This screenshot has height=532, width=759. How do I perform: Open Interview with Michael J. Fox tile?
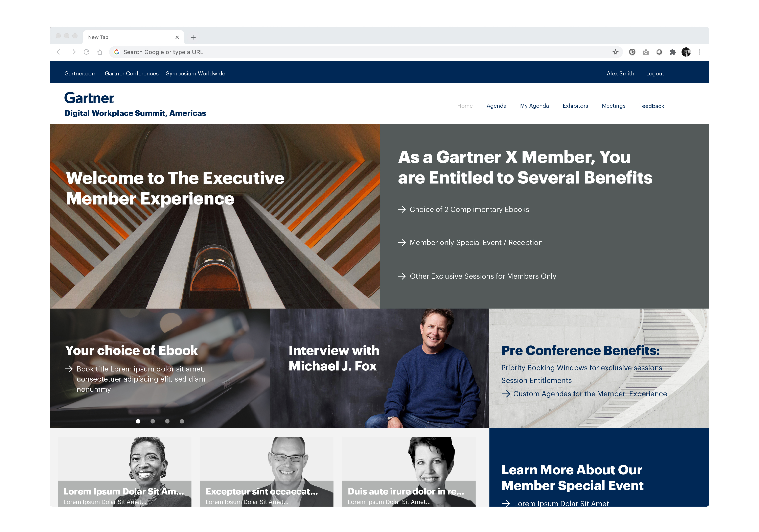pyautogui.click(x=379, y=368)
